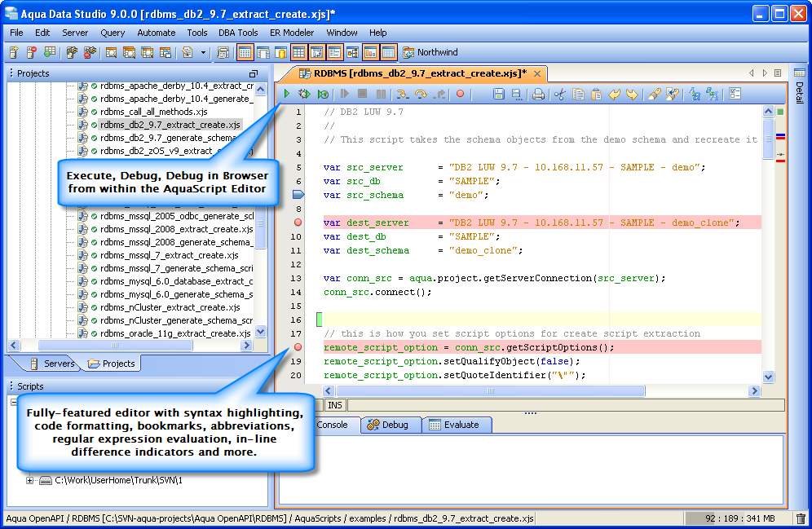Expand the C:\Work\UserHome\Trunk\SVN\1 tree node
The image size is (812, 529).
point(30,480)
